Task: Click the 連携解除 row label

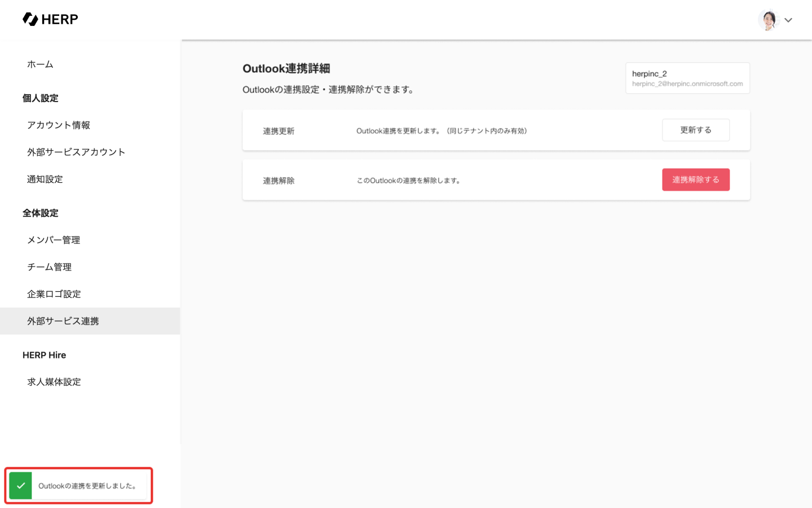Action: pos(279,181)
